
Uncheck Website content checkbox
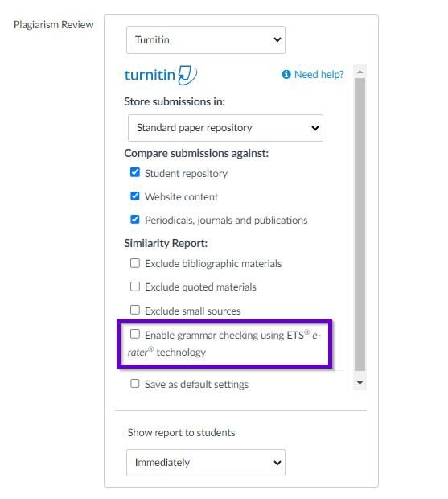click(x=135, y=196)
